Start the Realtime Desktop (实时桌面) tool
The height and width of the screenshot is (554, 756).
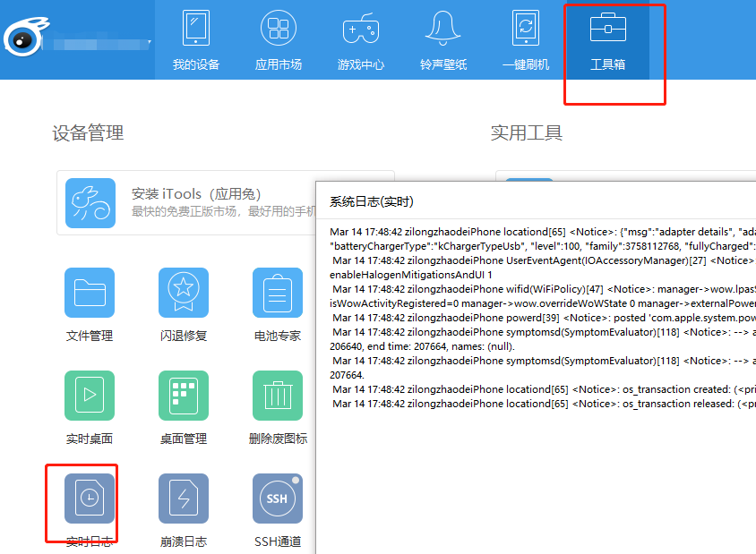click(90, 396)
